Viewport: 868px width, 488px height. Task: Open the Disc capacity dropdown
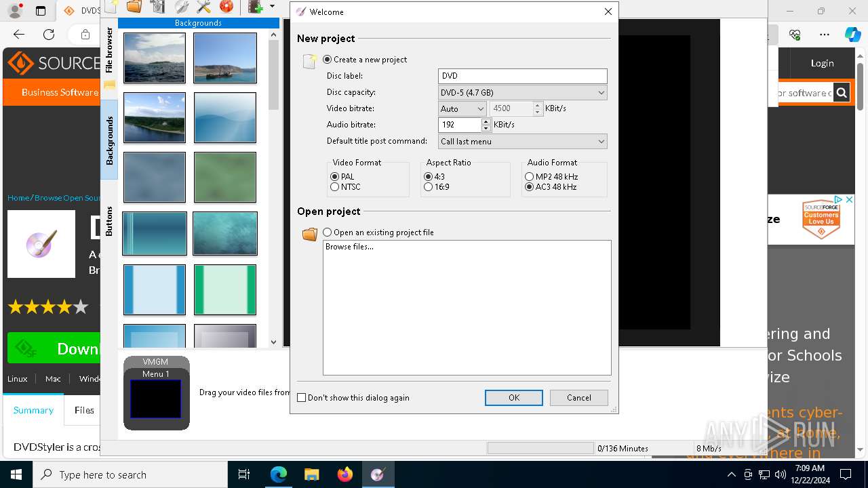[x=523, y=93]
